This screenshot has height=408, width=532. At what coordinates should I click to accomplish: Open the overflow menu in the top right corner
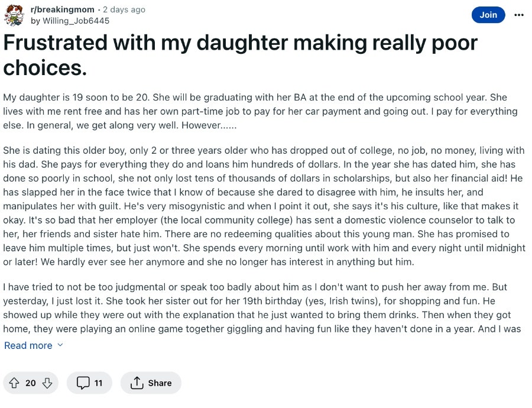(518, 15)
